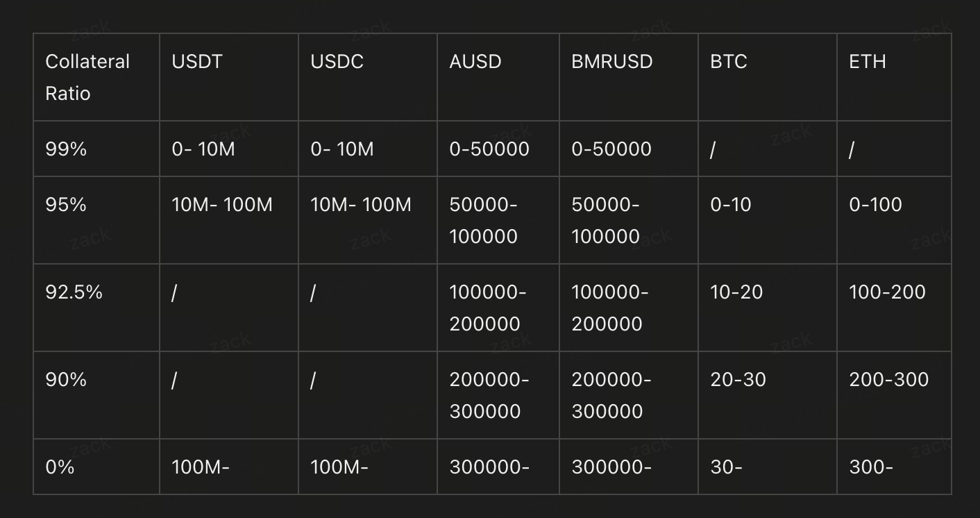Select the USDC column header
Image resolution: width=980 pixels, height=518 pixels.
[x=337, y=62]
